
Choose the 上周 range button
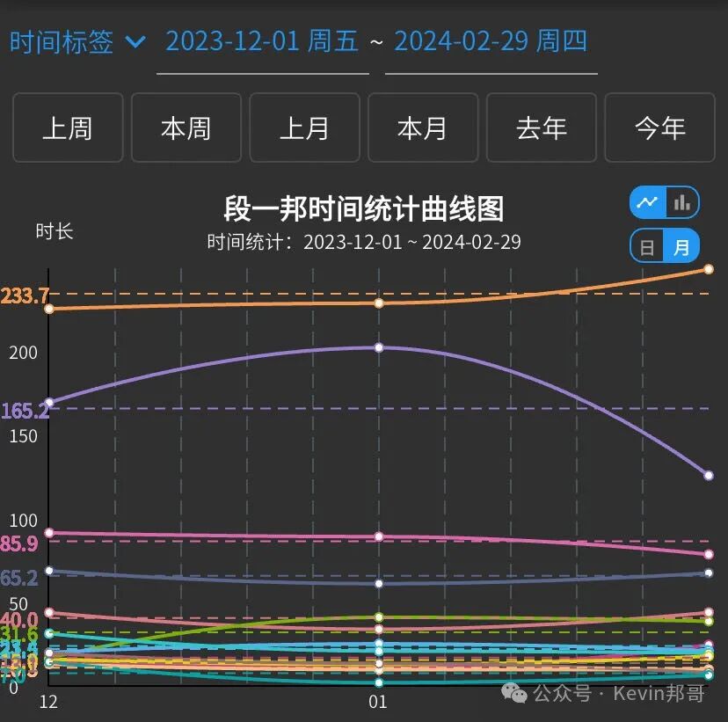click(68, 128)
